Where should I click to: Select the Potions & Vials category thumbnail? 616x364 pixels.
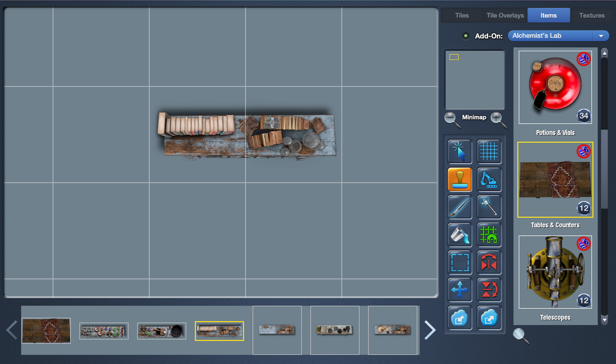pyautogui.click(x=555, y=87)
